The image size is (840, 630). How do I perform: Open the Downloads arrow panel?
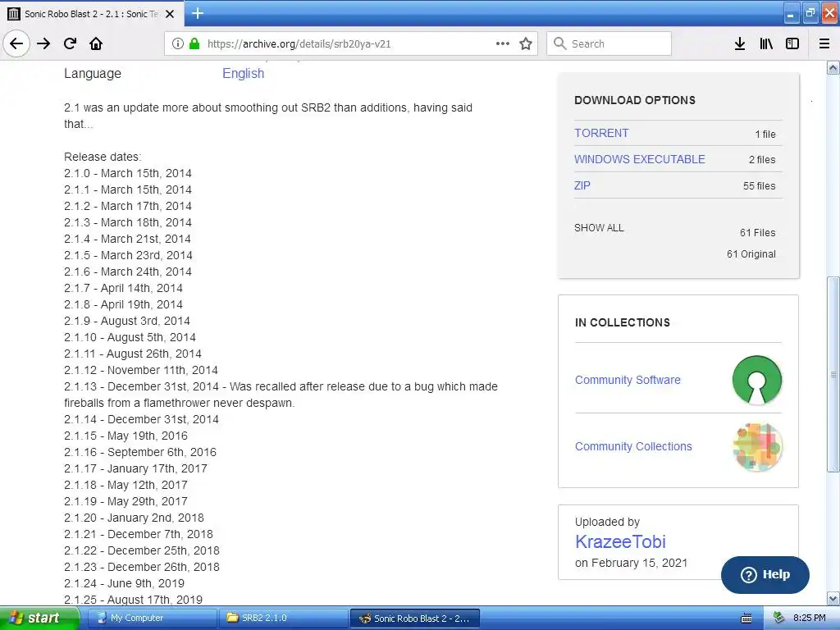click(740, 43)
